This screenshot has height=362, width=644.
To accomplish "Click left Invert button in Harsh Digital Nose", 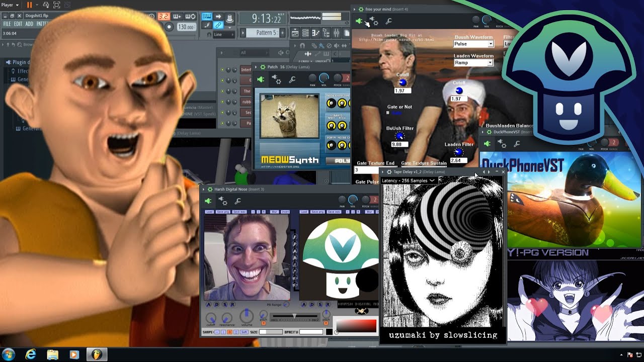I will [285, 212].
